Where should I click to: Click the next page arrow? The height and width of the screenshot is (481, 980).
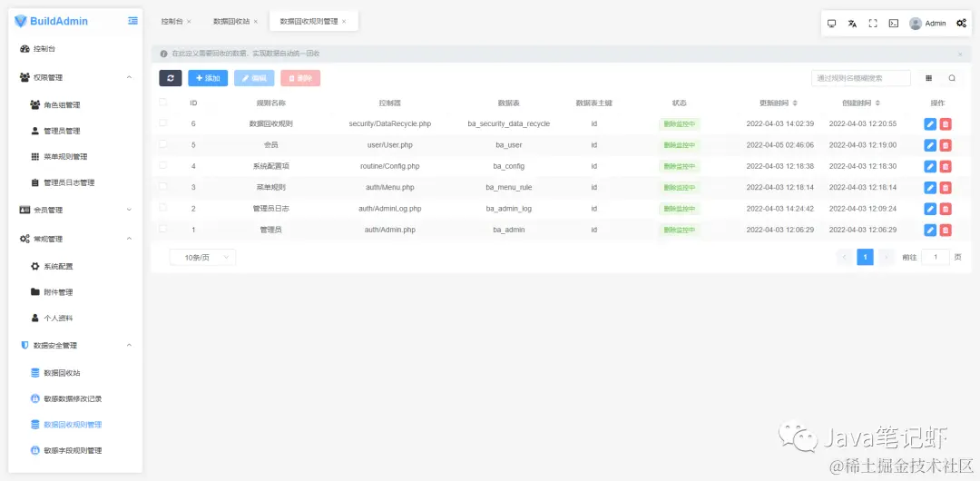886,257
